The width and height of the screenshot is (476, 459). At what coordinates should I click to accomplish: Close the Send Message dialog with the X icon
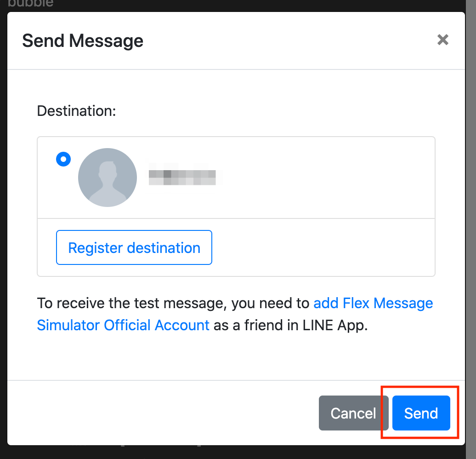coord(443,40)
